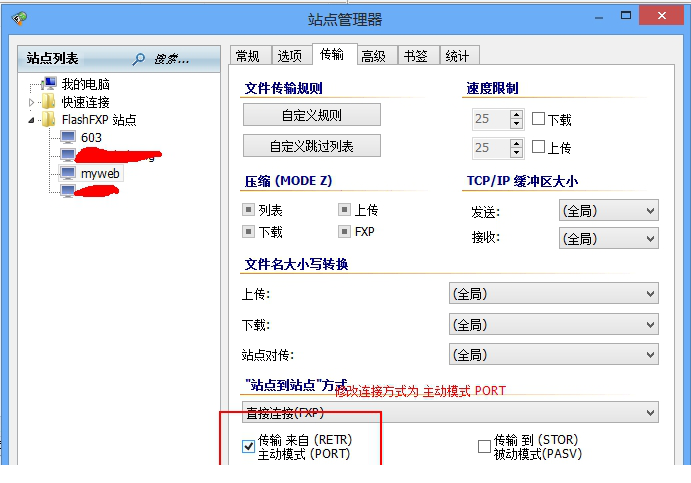This screenshot has height=483, width=691.
Task: Select FlashFXP 站点 folder label
Action: [x=99, y=119]
